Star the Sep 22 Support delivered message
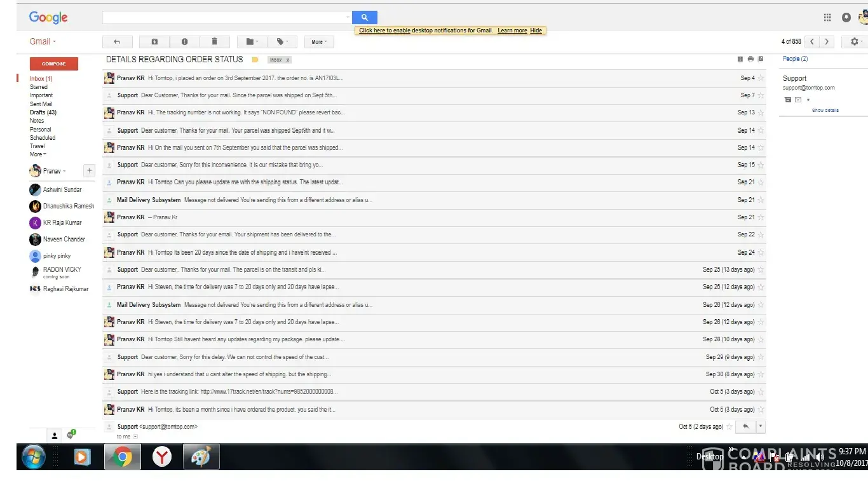868x488 pixels. pos(761,234)
